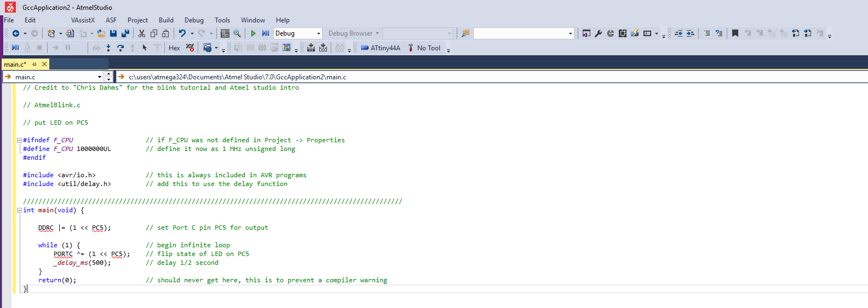The image size is (868, 308).
Task: Open a file with the folder icon
Action: [x=101, y=33]
